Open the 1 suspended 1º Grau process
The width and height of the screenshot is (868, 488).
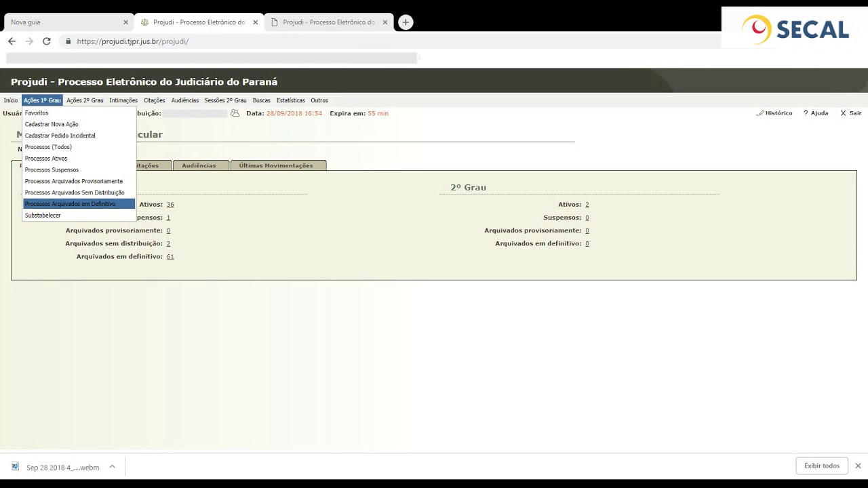pos(168,218)
